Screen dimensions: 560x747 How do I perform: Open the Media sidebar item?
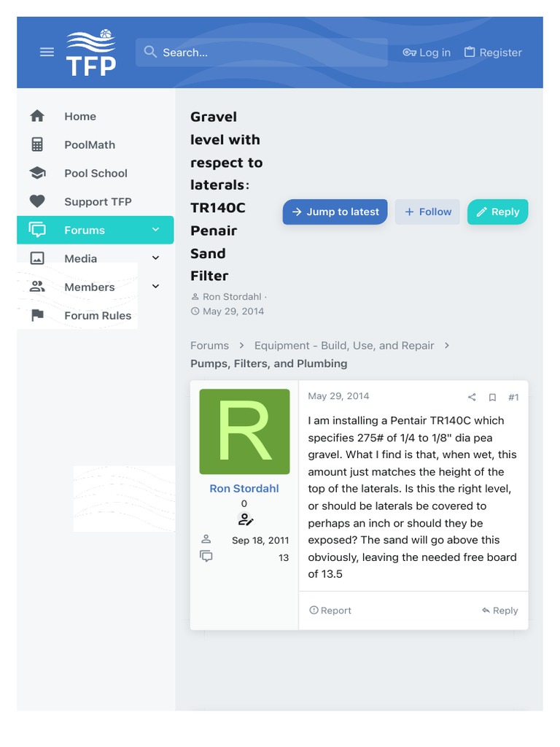click(80, 258)
